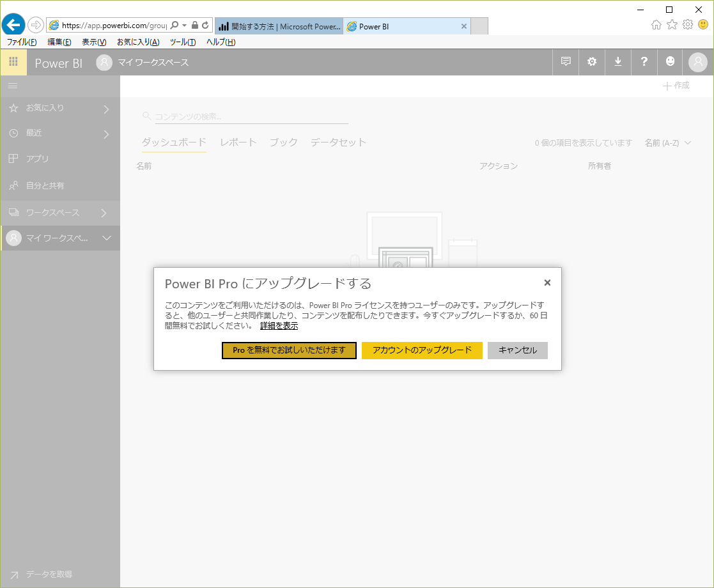Go back with the browser back arrow

point(13,24)
